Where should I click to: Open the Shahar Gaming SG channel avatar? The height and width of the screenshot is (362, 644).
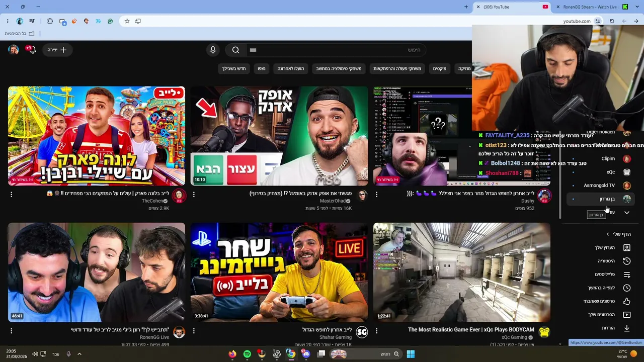click(362, 332)
